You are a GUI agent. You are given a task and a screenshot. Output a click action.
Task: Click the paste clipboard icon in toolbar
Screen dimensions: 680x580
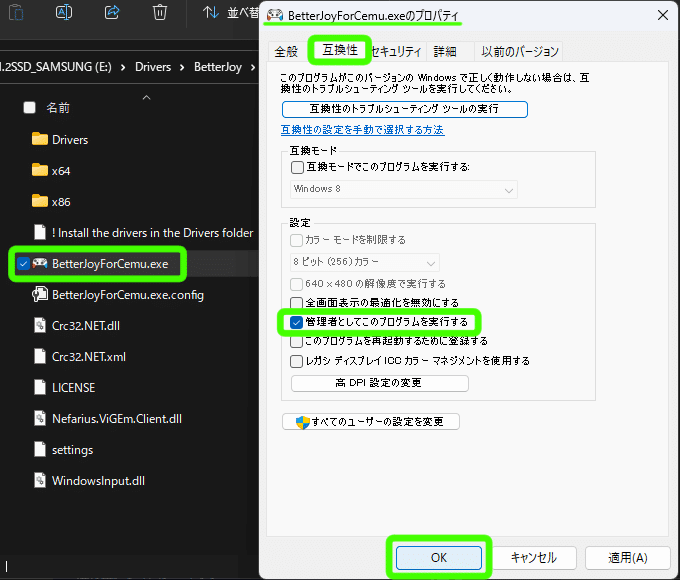click(16, 12)
